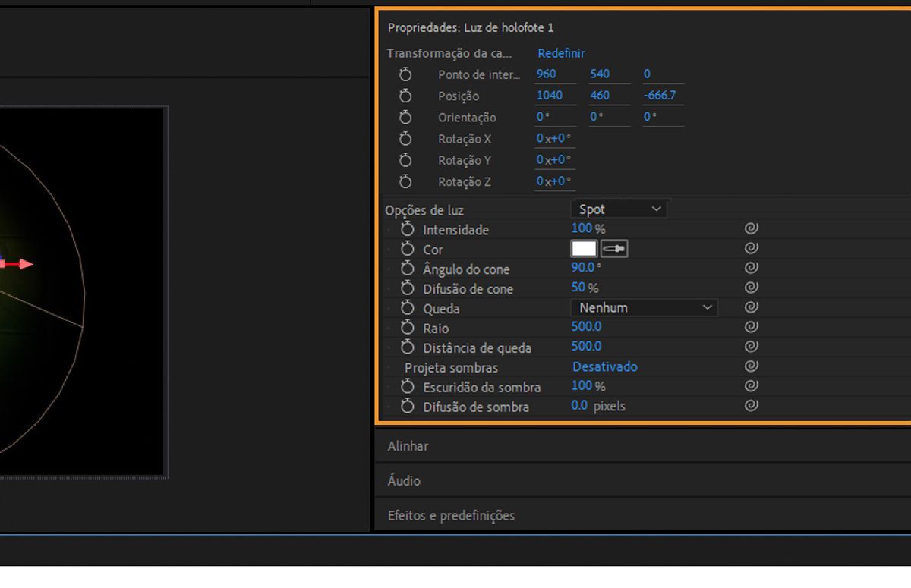Click Rotação Z value 0x+0°
Image resolution: width=911 pixels, height=588 pixels.
(553, 181)
